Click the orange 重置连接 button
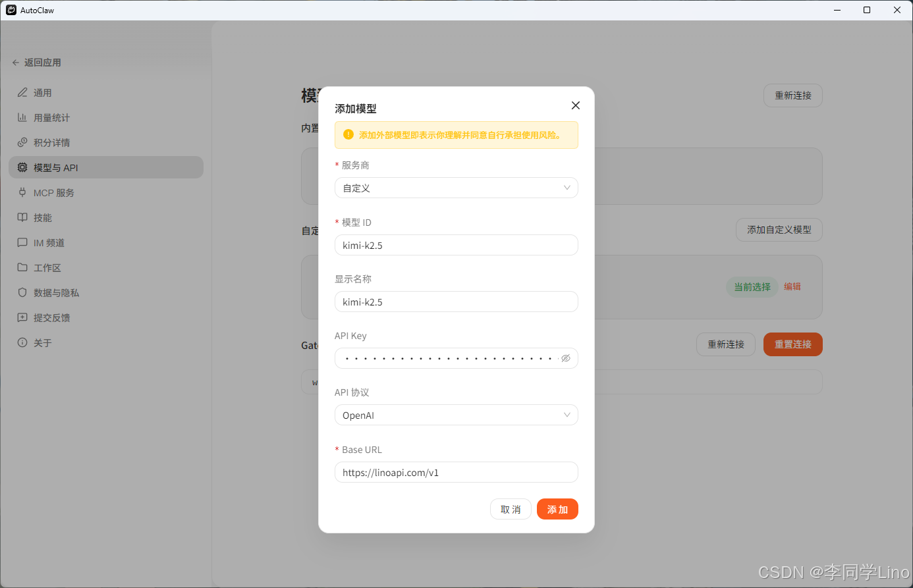 click(x=793, y=344)
